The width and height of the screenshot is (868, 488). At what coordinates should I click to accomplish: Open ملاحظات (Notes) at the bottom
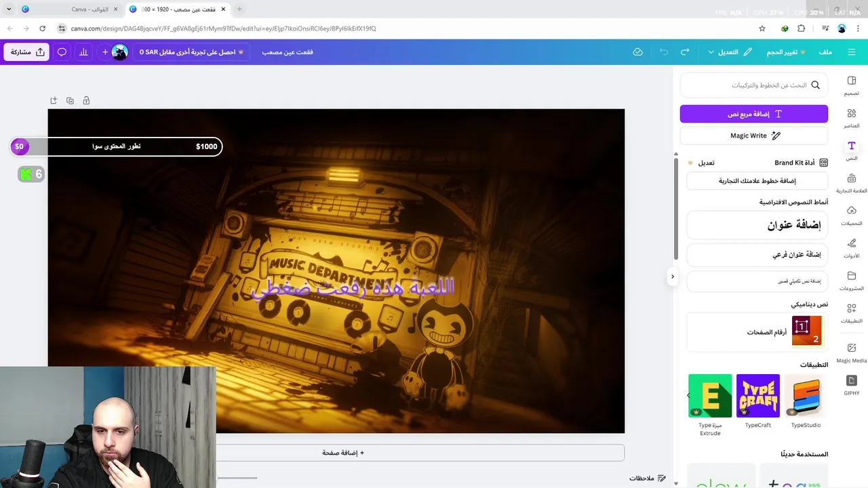click(647, 479)
